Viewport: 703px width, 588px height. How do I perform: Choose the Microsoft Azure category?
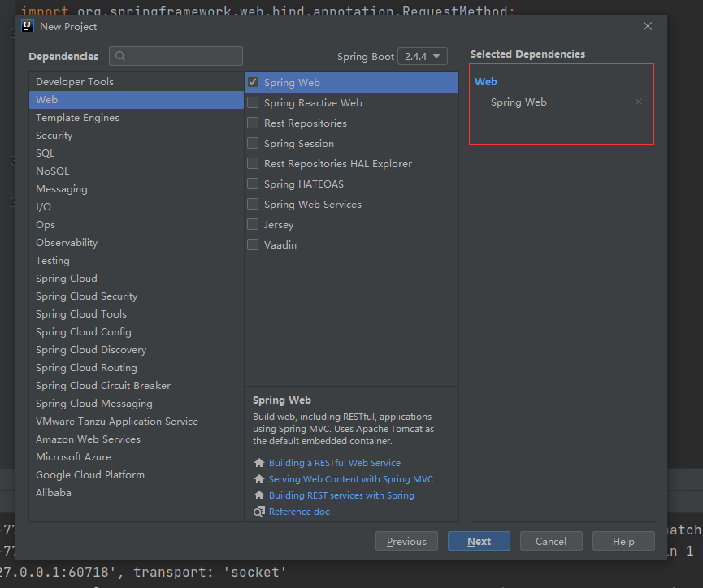pos(137,457)
